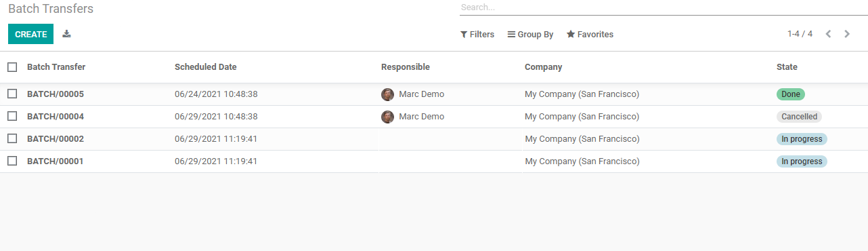Open the BATCH/00004 record
Image resolution: width=868 pixels, height=251 pixels.
[x=56, y=117]
